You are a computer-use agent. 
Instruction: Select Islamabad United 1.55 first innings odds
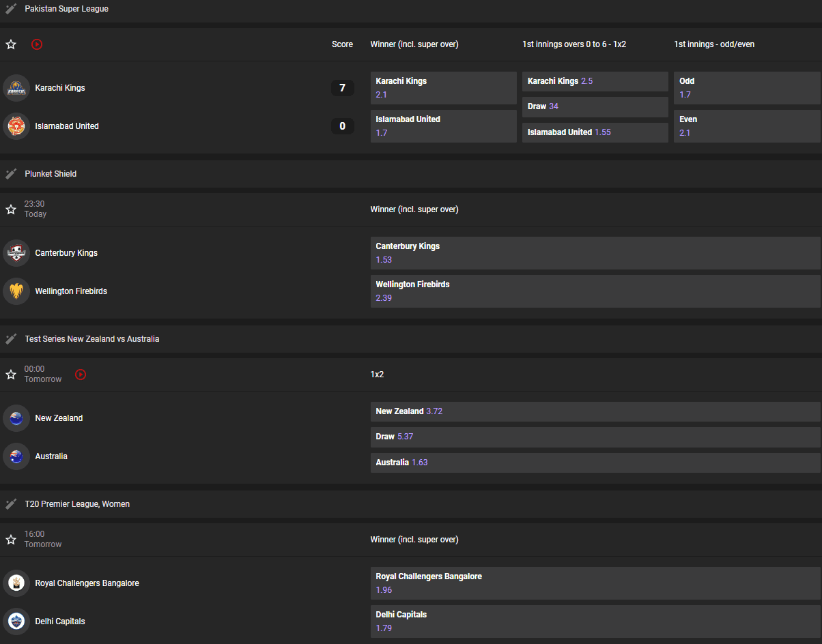595,132
